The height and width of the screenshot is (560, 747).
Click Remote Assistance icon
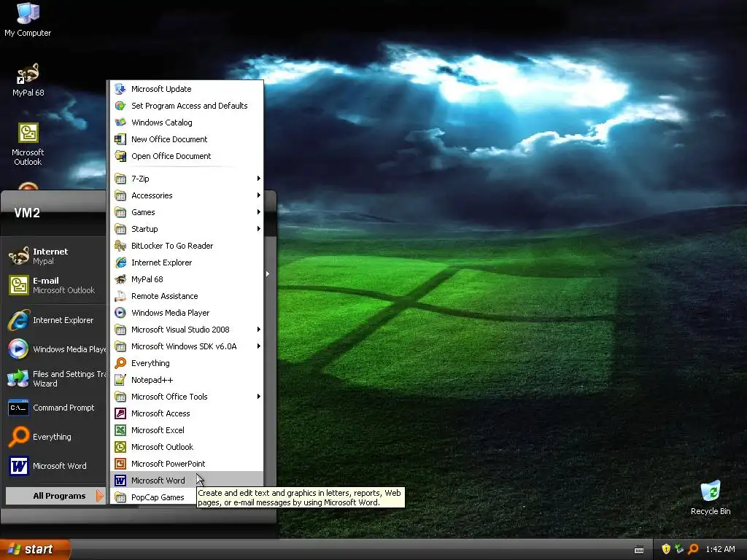[120, 296]
